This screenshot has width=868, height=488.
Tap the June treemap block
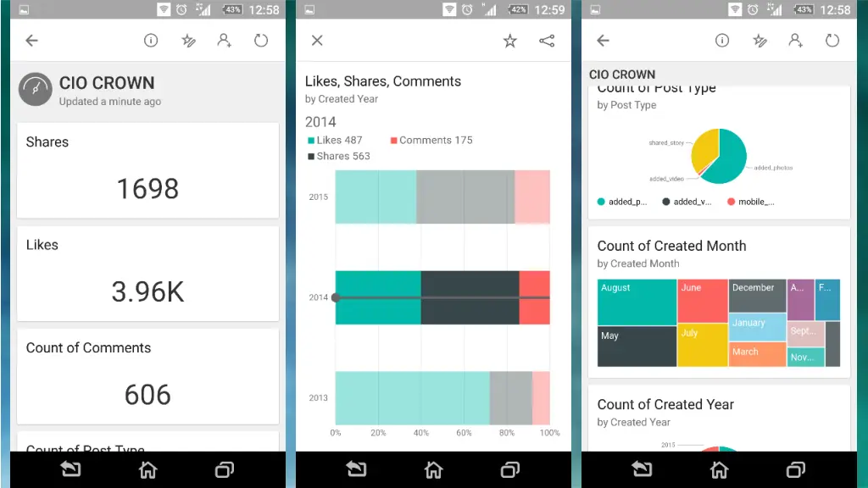tap(703, 301)
